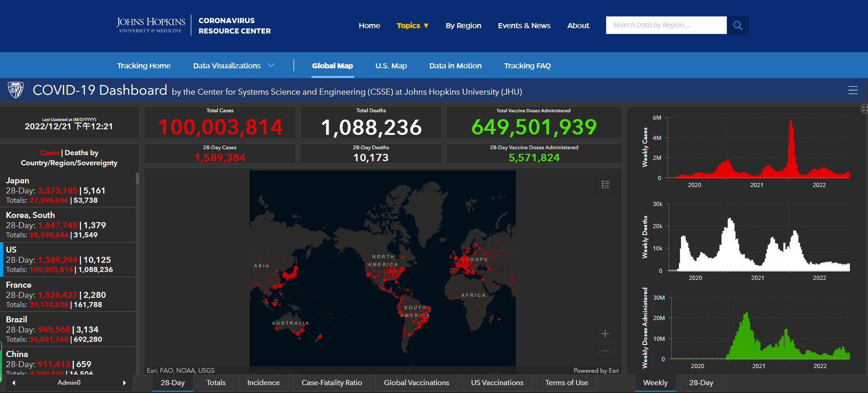Go to Tracking FAQ link

tap(527, 66)
